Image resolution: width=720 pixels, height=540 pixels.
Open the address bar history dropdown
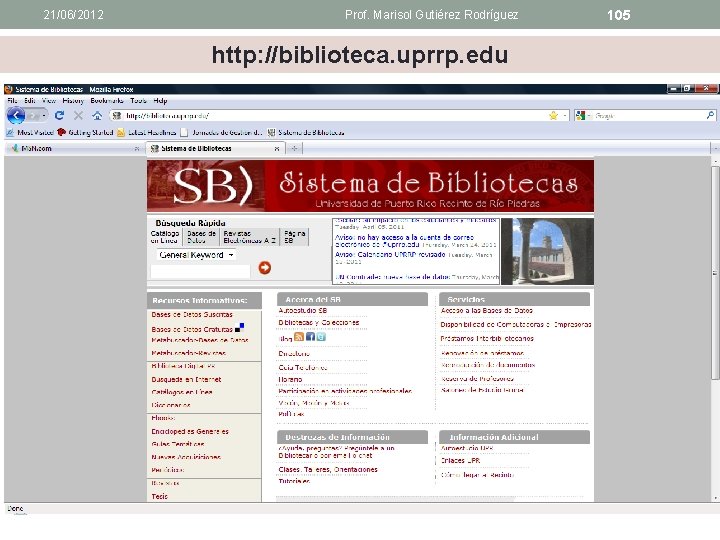click(x=565, y=116)
